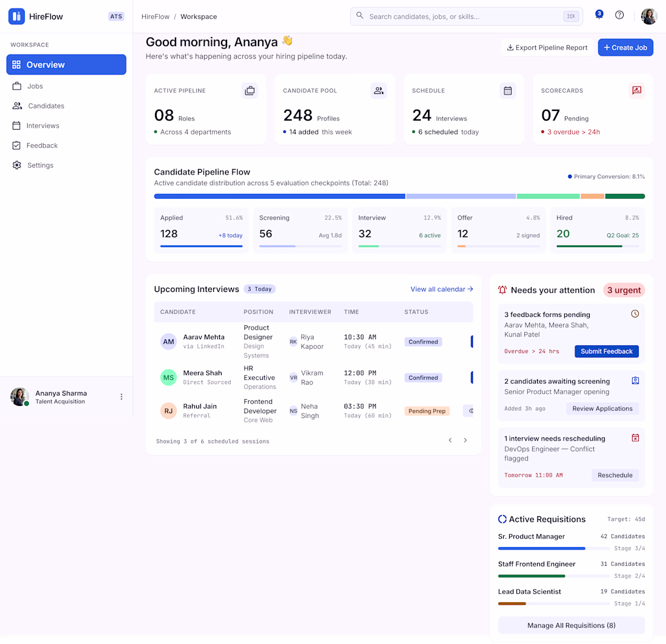Click the Aarav Mehta AM avatar
Image resolution: width=666 pixels, height=644 pixels.
[x=169, y=342]
